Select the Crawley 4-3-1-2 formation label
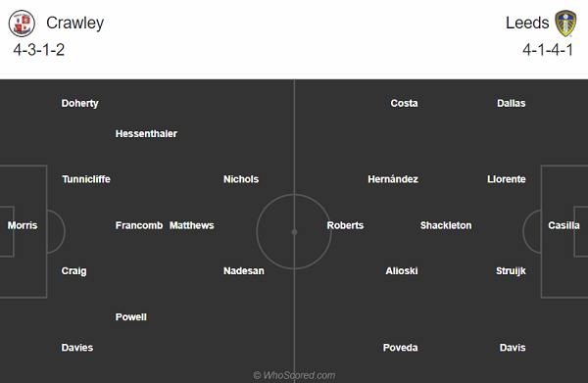This screenshot has width=588, height=383. tap(39, 50)
